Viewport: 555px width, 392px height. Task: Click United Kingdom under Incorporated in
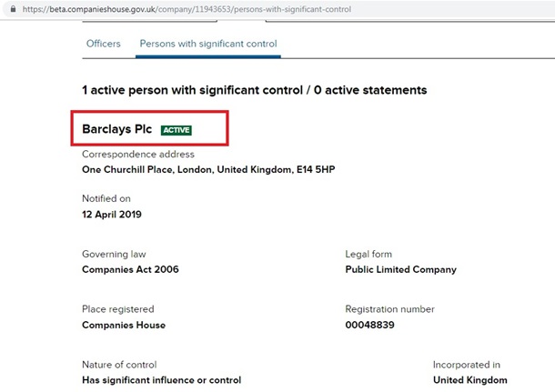tap(469, 380)
